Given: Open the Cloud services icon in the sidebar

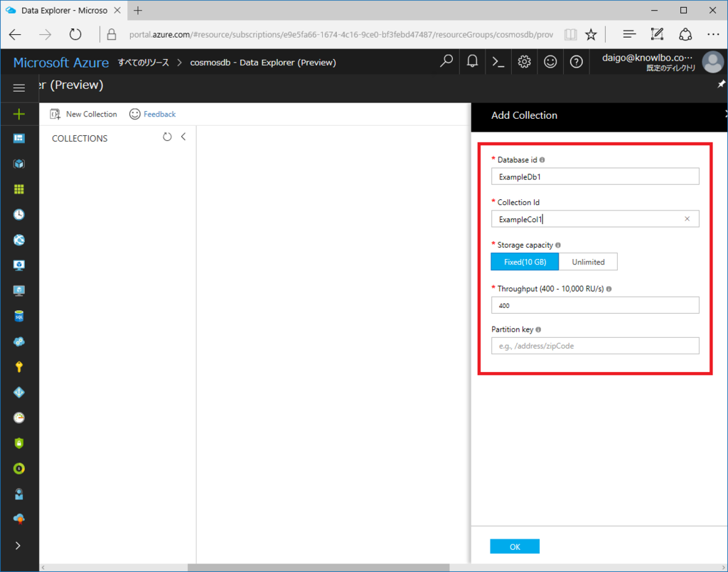Looking at the screenshot, I should coord(19,341).
